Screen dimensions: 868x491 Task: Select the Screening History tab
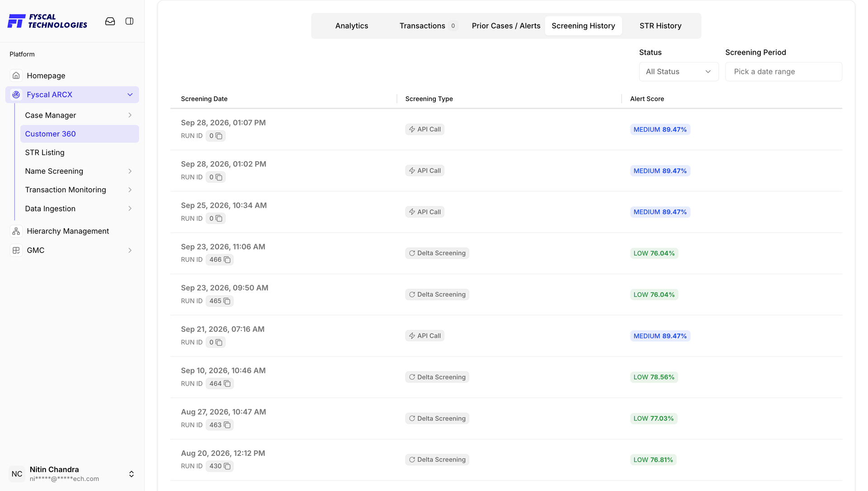[583, 26]
